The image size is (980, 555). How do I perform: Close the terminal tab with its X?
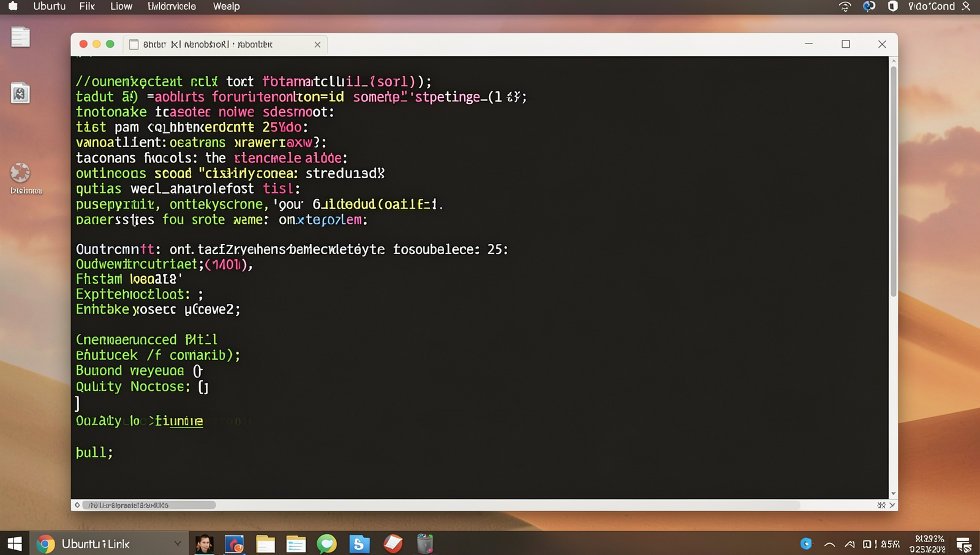[x=317, y=45]
